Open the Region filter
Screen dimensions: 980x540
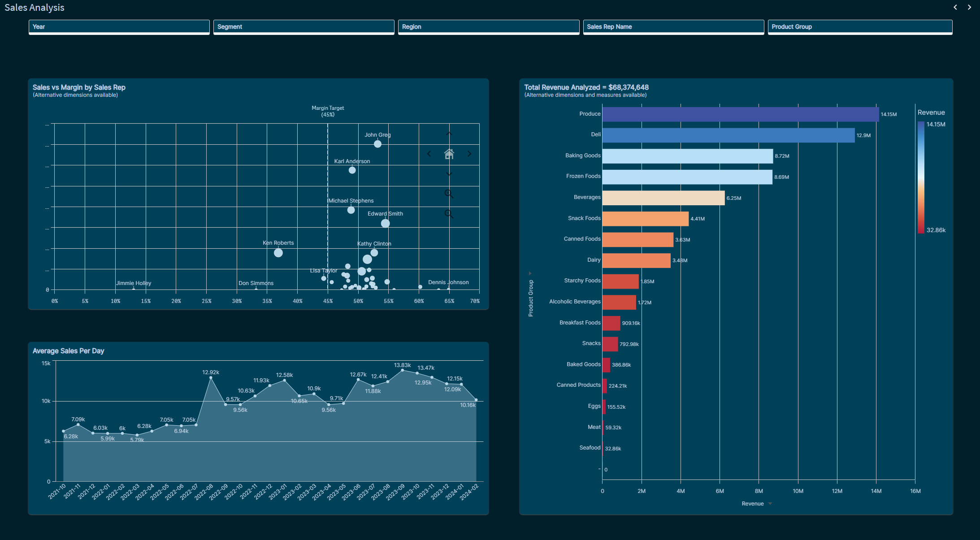pos(488,27)
